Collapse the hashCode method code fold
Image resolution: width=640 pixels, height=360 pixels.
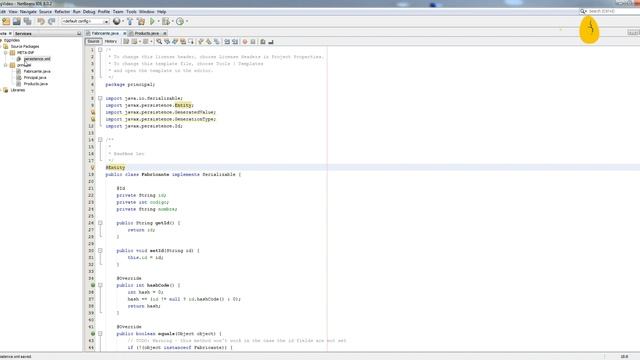click(100, 285)
